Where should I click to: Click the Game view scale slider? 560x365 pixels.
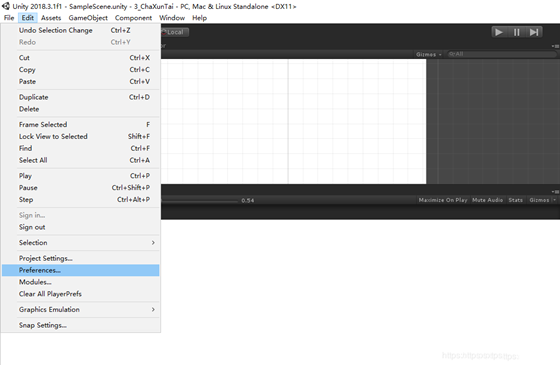(199, 201)
